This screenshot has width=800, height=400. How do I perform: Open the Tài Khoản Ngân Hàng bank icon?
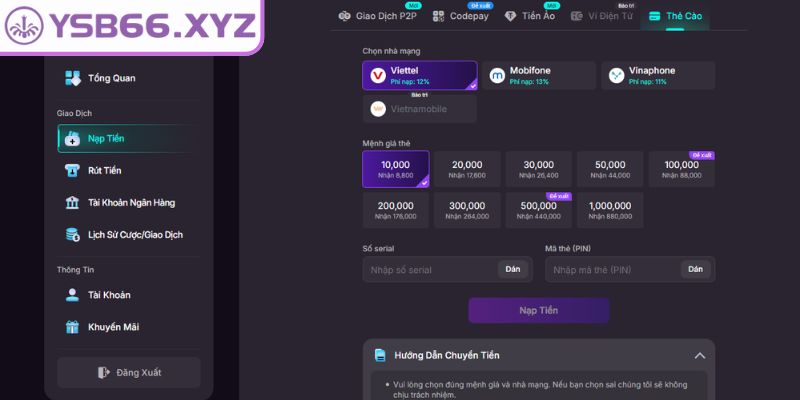pyautogui.click(x=72, y=203)
